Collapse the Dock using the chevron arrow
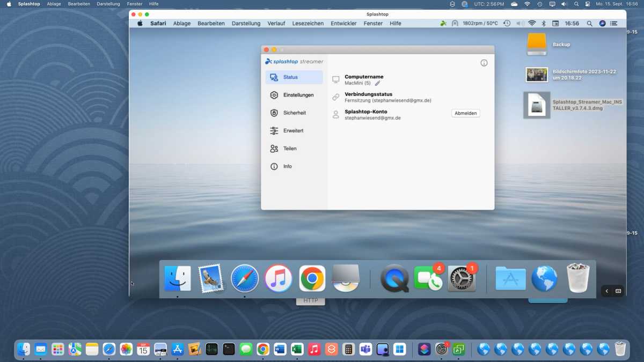Viewport: 644px width, 362px height. tap(606, 291)
